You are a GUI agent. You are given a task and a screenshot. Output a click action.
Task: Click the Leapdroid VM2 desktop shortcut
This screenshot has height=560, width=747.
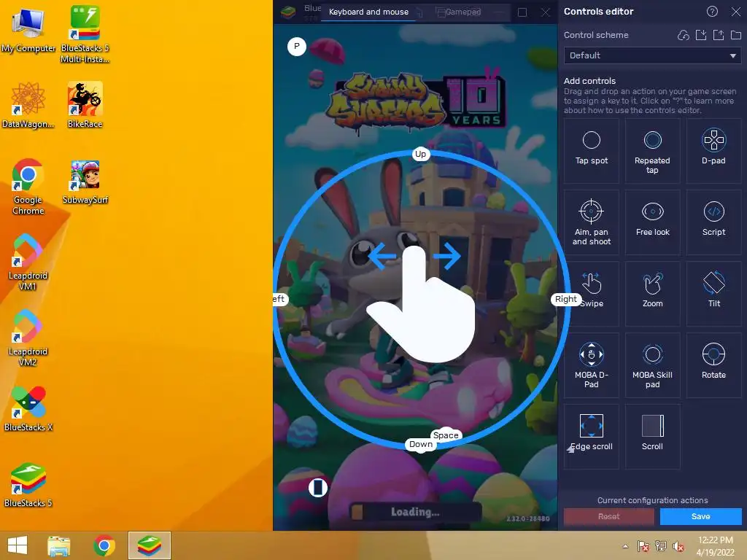[28, 338]
